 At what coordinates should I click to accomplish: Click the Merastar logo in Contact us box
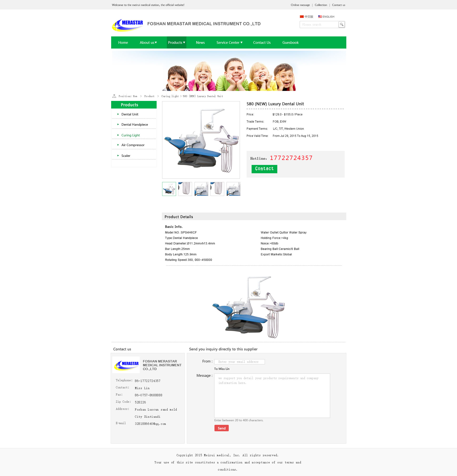coord(126,365)
